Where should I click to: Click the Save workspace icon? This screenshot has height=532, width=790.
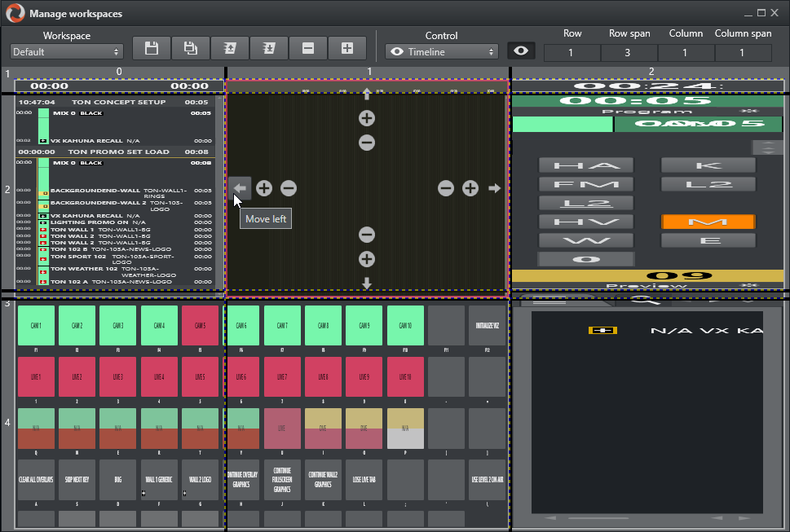(x=152, y=48)
